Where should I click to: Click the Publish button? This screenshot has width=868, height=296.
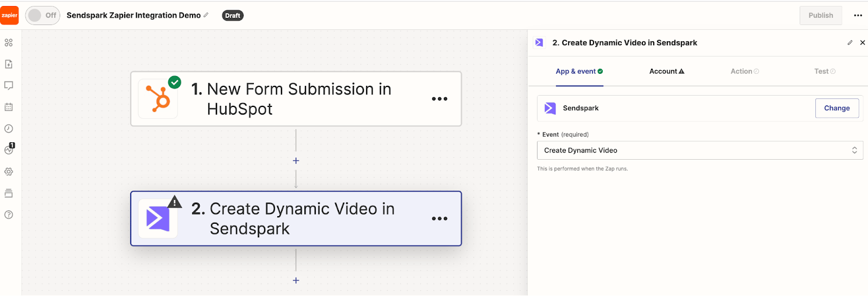click(x=820, y=15)
